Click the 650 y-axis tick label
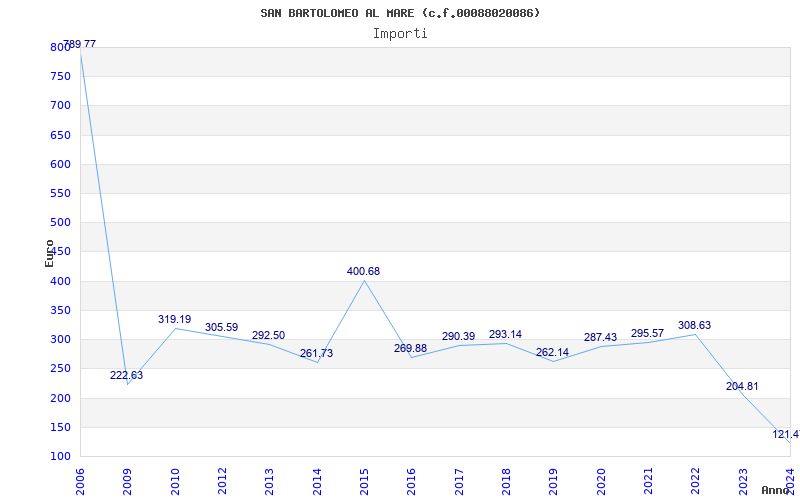The width and height of the screenshot is (800, 500). [x=60, y=135]
